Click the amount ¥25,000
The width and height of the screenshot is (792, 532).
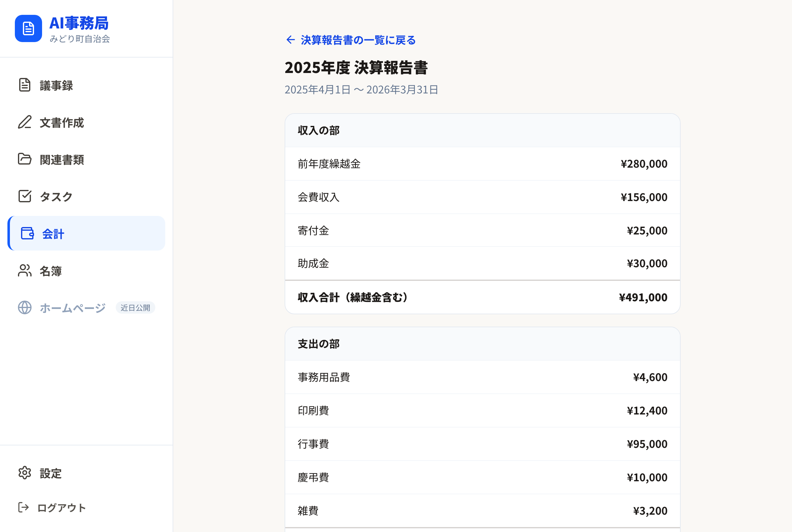click(647, 230)
